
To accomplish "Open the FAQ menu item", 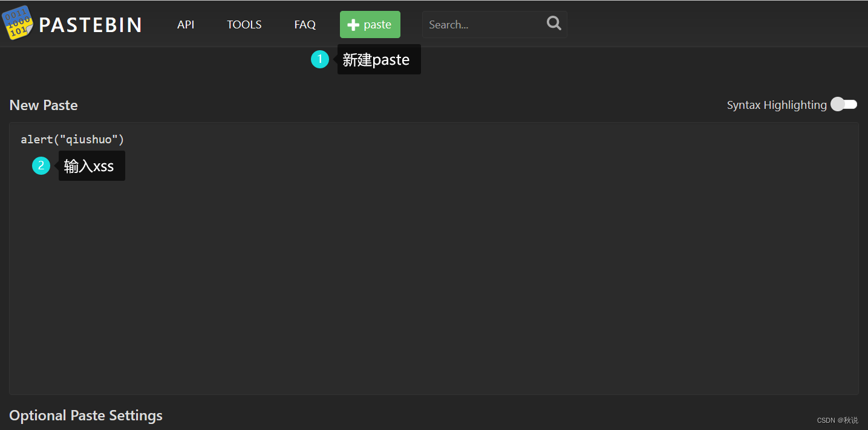I will [305, 25].
